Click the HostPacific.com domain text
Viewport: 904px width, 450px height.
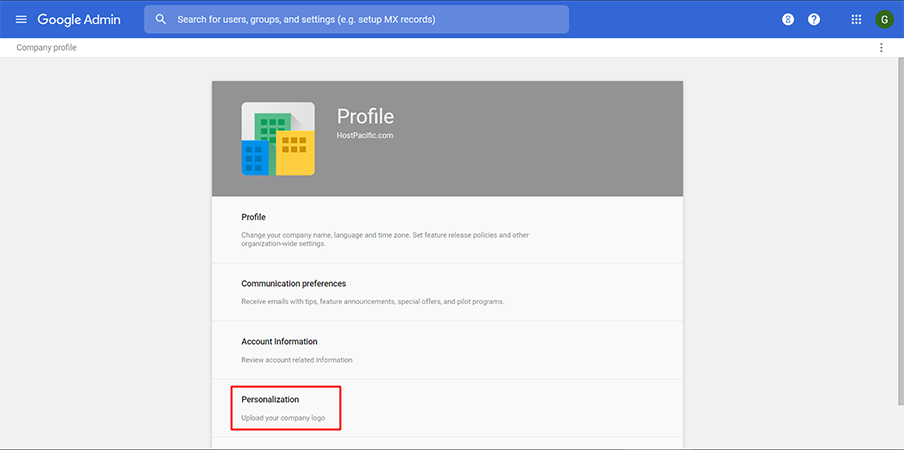pyautogui.click(x=364, y=135)
